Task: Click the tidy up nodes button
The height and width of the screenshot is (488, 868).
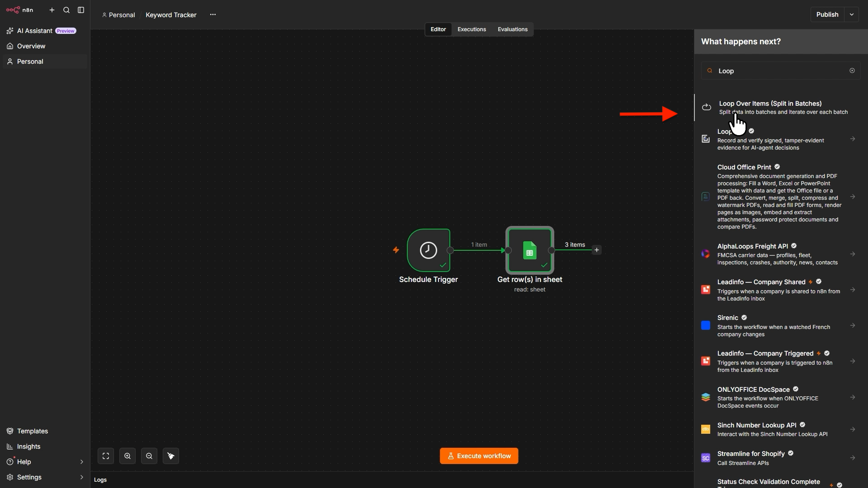Action: 171,456
